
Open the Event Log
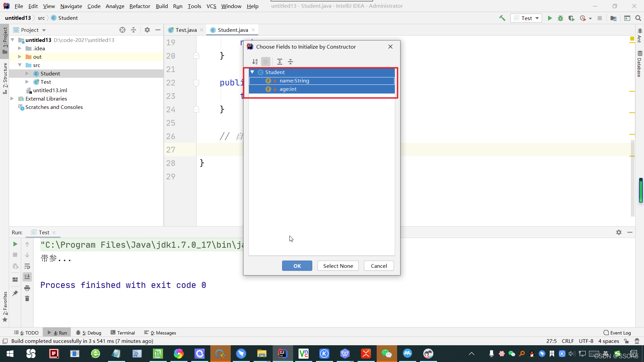[x=617, y=333]
